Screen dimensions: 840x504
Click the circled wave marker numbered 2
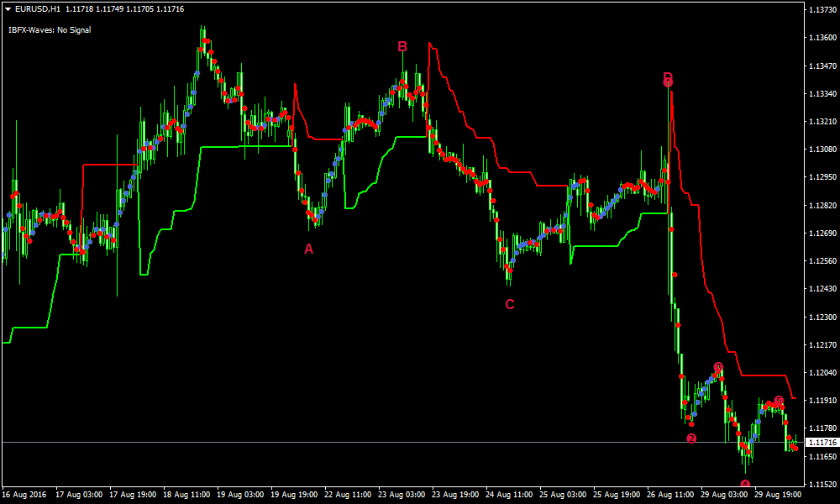[x=691, y=438]
